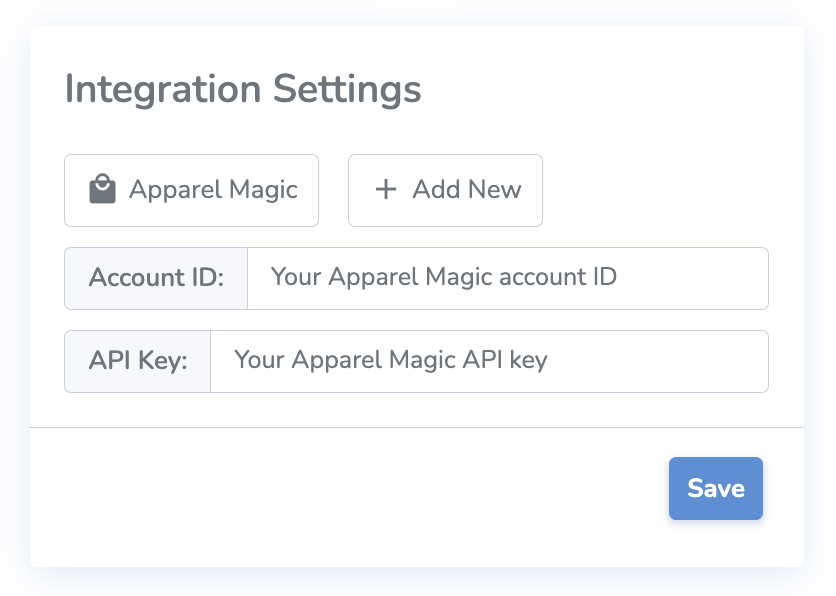The image size is (836, 596).
Task: Open the Add New integration option
Action: tap(445, 190)
